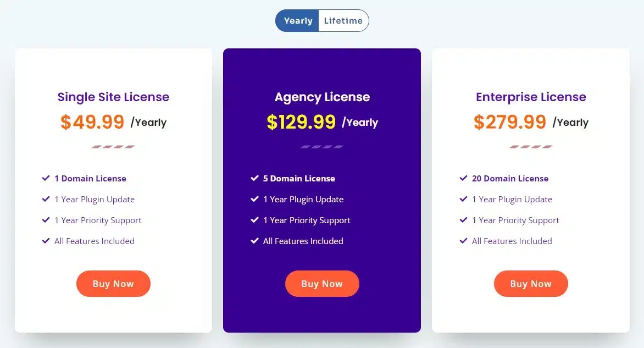Image resolution: width=644 pixels, height=348 pixels.
Task: Click the Agency License card title
Action: (322, 97)
